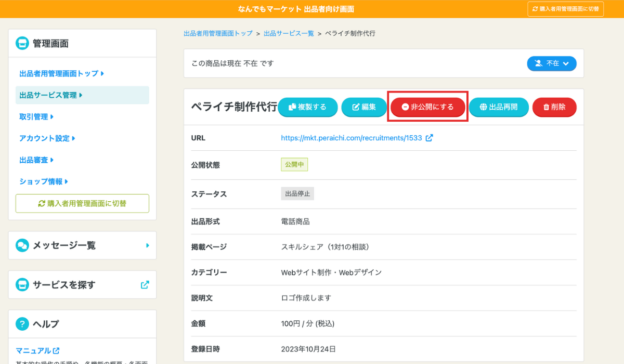Image resolution: width=624 pixels, height=364 pixels.
Task: Click breadcrumb 出品サービス一覧
Action: [x=289, y=33]
